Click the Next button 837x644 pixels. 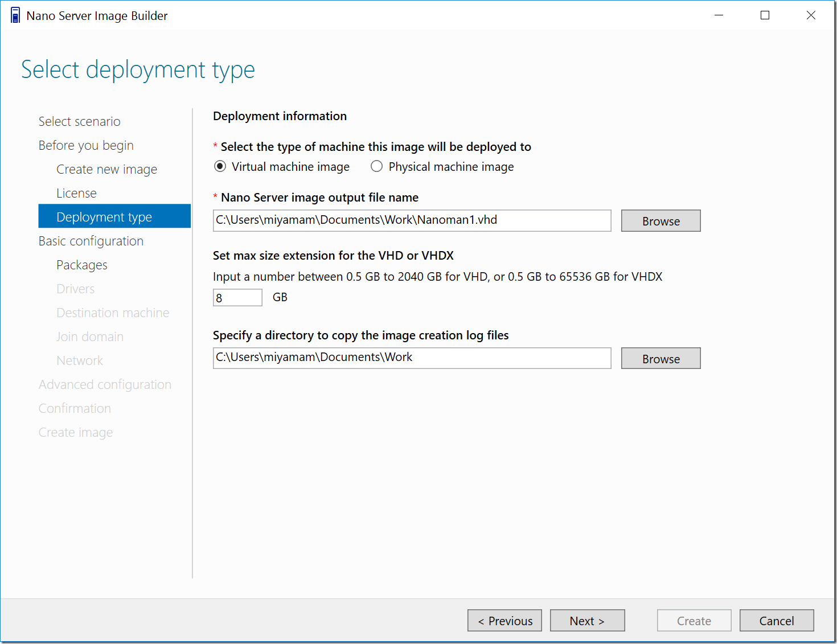pos(587,621)
